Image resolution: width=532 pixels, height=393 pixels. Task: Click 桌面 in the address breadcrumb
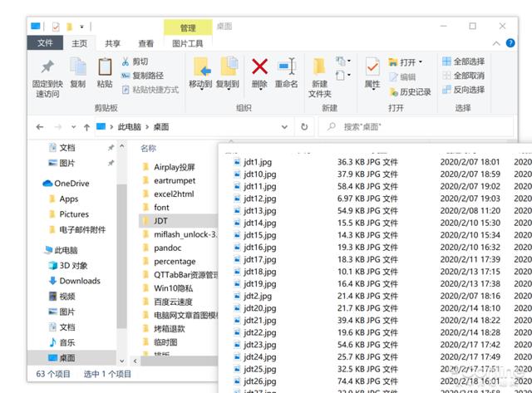(161, 127)
